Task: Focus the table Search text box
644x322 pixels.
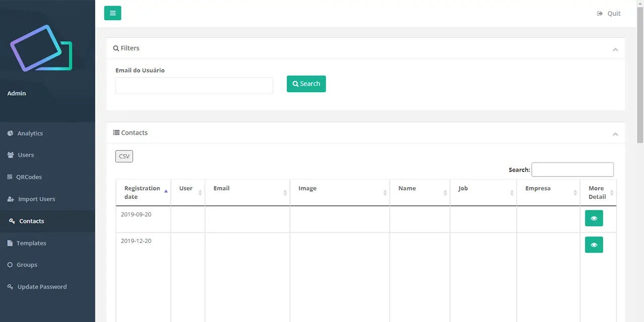Action: 572,170
